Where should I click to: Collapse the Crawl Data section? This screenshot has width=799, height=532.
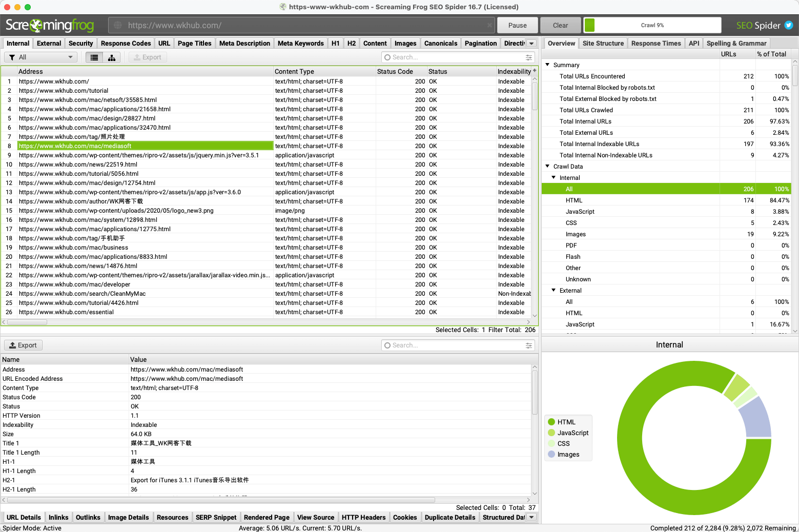point(547,167)
